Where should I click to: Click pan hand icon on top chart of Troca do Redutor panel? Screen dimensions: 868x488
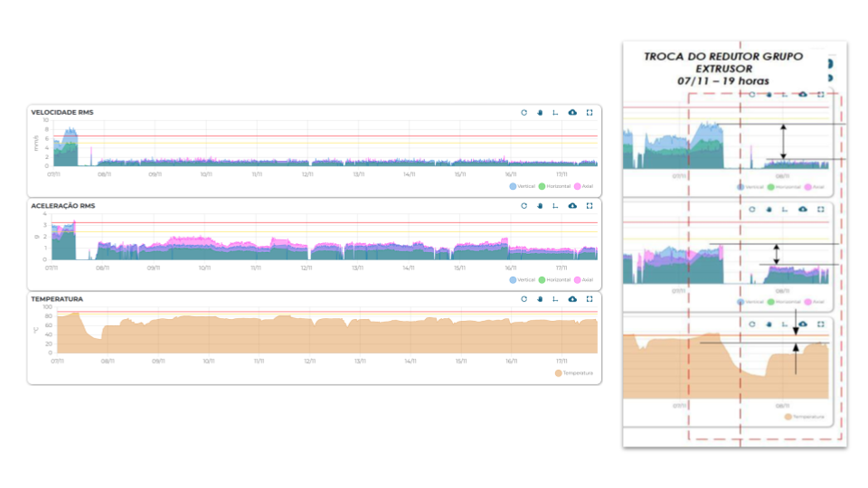point(769,95)
